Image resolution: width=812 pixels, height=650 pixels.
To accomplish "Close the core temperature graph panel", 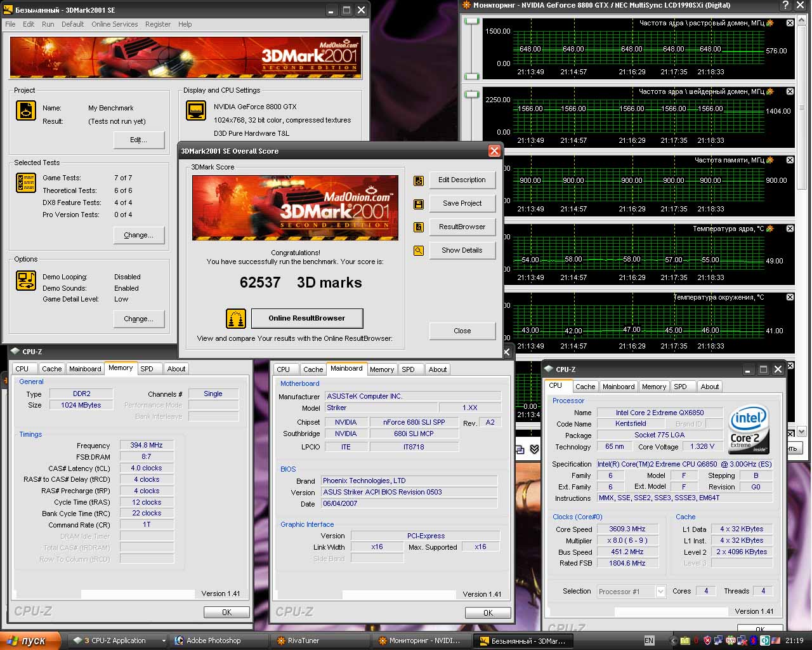I will (790, 229).
